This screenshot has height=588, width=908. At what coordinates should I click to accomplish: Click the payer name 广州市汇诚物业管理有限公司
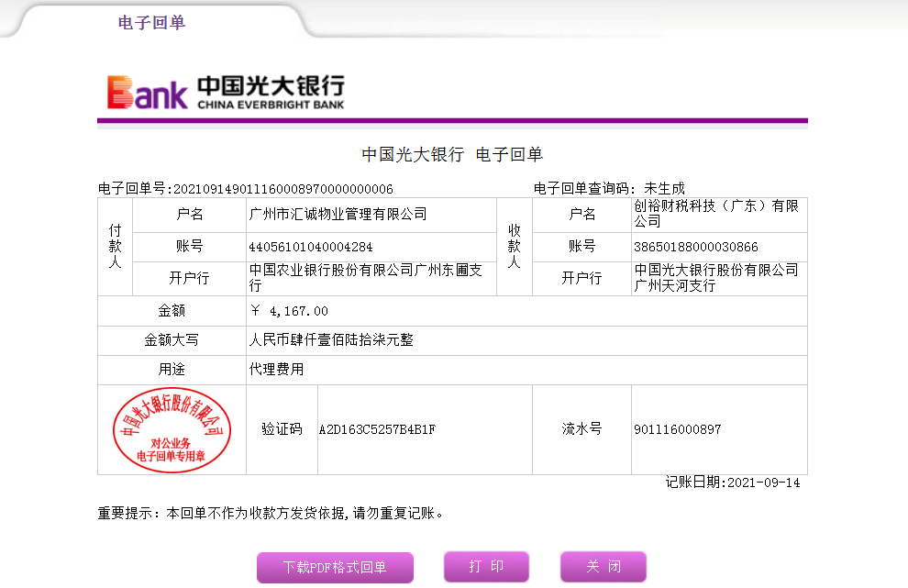pos(338,215)
